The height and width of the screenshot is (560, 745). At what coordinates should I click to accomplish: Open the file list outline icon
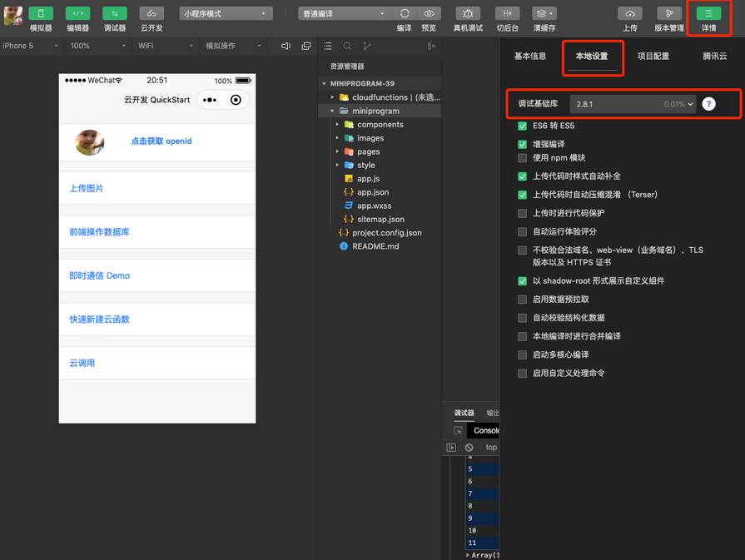pyautogui.click(x=328, y=46)
